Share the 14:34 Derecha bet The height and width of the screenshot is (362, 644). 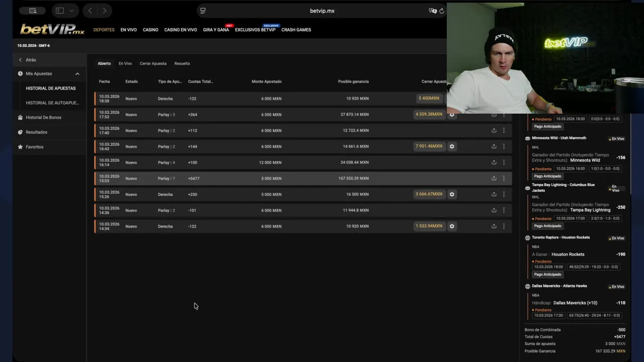[x=494, y=226]
